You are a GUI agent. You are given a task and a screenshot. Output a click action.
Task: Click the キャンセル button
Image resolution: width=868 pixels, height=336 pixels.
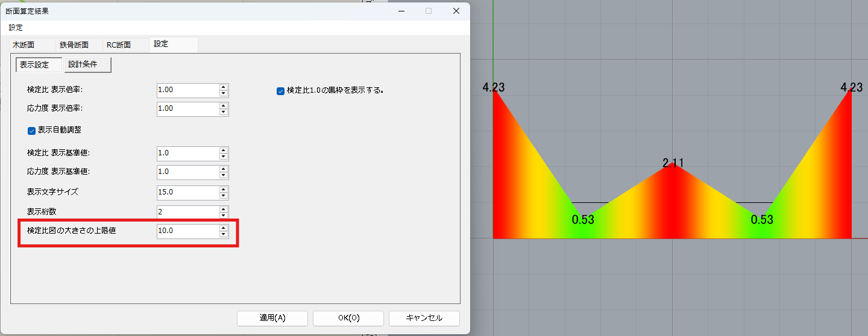(424, 318)
